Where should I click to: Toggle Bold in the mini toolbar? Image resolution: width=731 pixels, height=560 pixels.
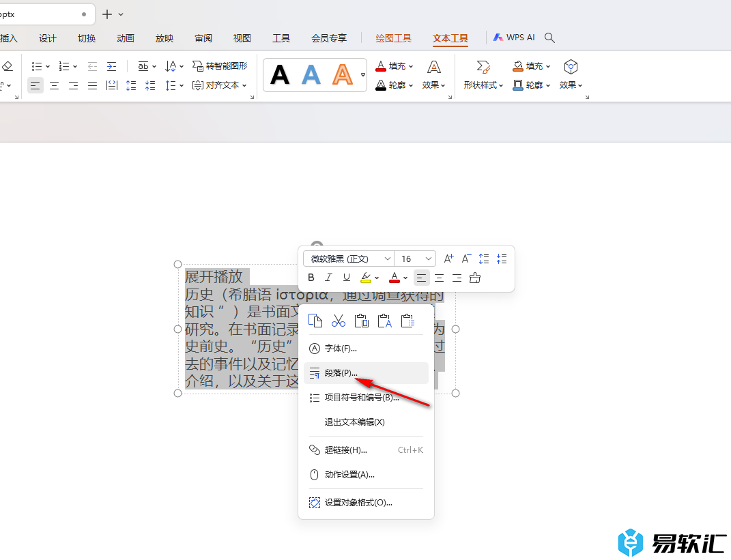[311, 278]
